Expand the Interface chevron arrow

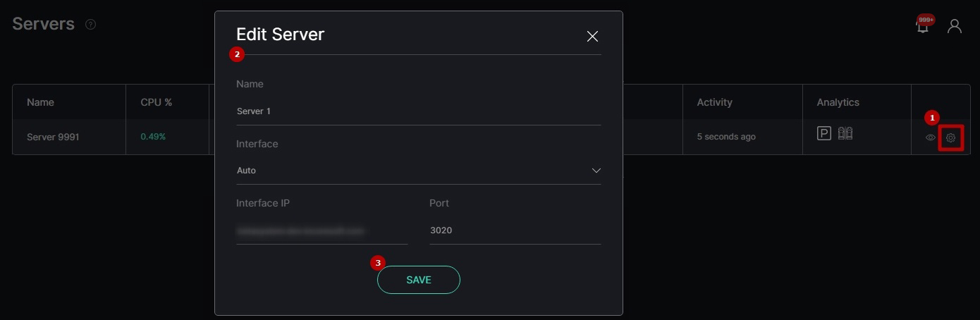596,171
